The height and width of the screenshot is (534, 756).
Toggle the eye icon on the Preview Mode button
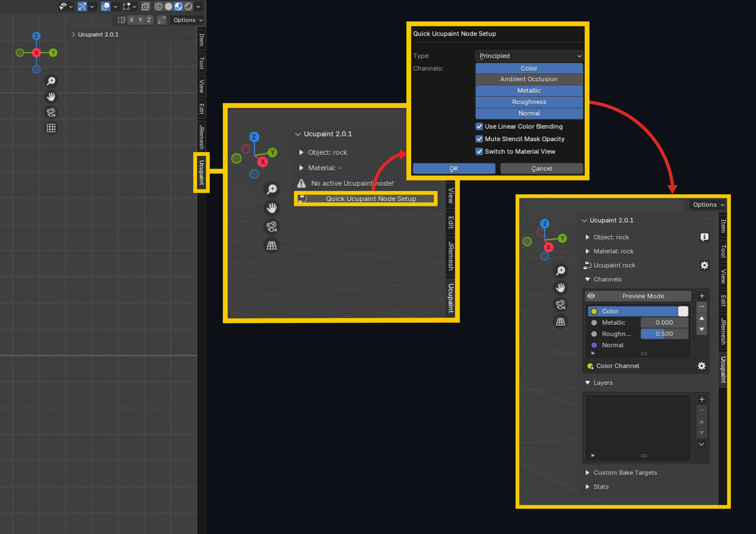(x=591, y=296)
